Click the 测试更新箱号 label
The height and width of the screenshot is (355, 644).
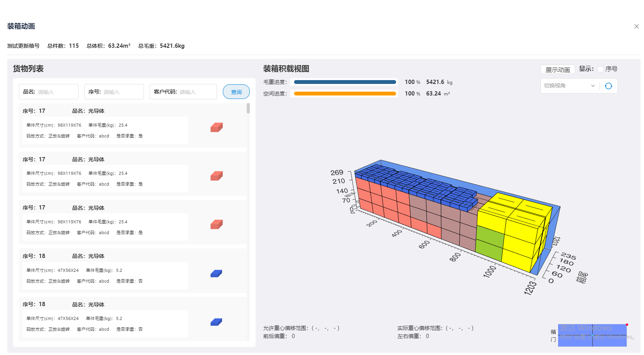(x=23, y=46)
